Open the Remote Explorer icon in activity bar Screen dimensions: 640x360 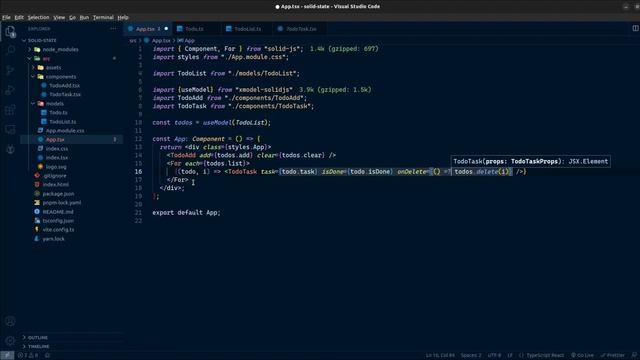(10, 129)
